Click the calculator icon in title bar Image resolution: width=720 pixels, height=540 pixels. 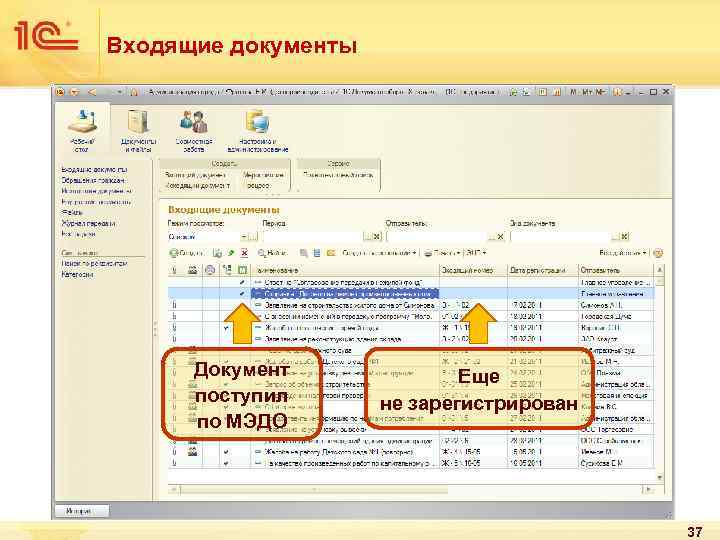542,92
